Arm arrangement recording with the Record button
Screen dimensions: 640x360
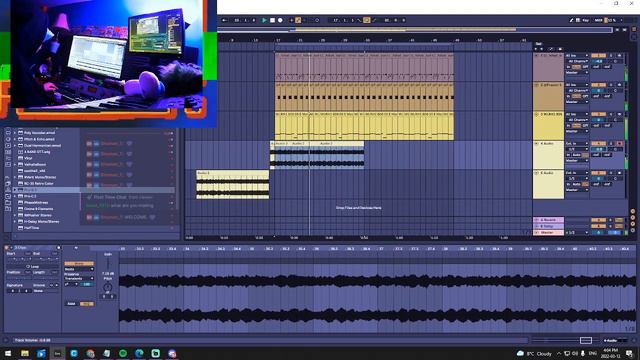(280, 20)
